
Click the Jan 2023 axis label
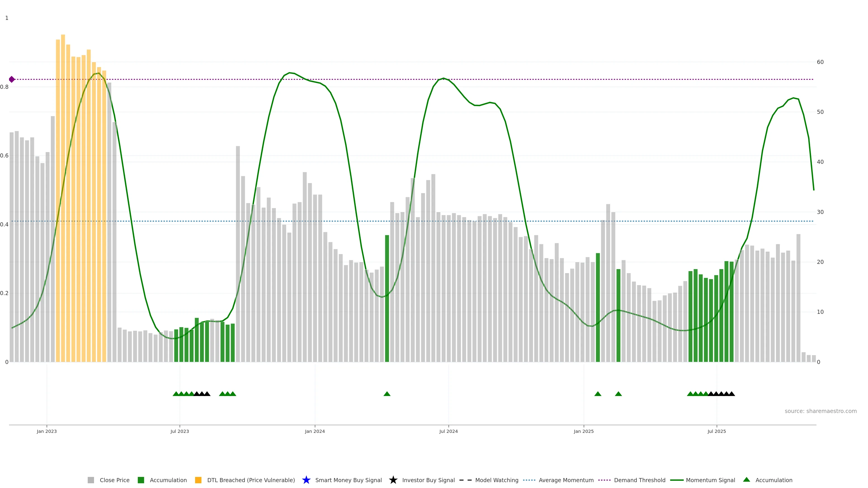[x=47, y=432]
